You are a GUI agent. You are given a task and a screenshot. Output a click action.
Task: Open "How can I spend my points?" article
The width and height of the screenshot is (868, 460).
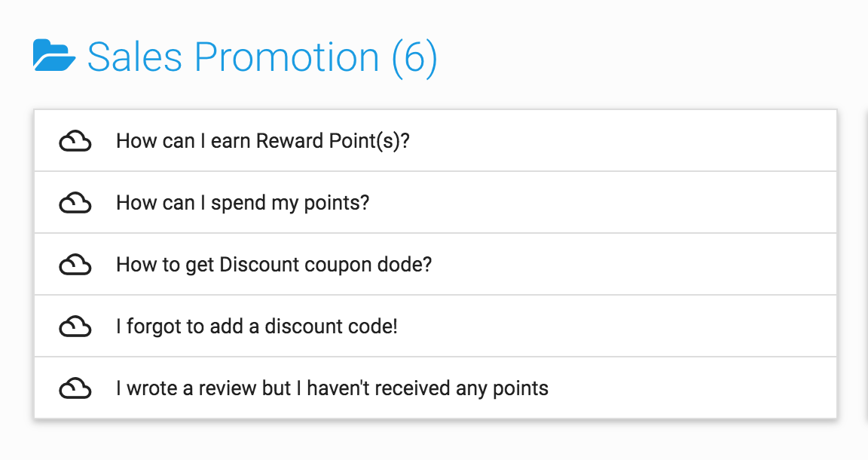[x=243, y=204]
